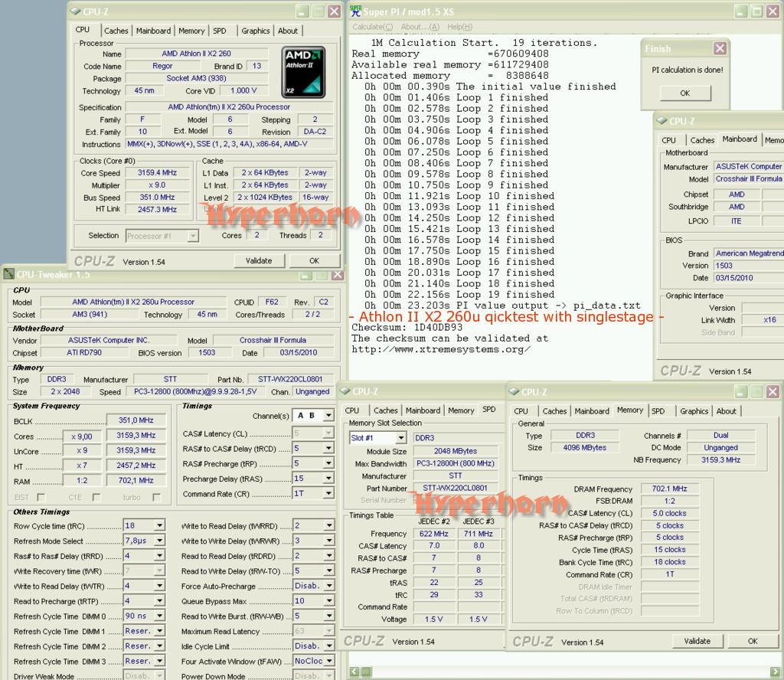Viewport: 784px width, 680px height.
Task: Click the Cores multiplier x 9,00 field
Action: (x=81, y=436)
